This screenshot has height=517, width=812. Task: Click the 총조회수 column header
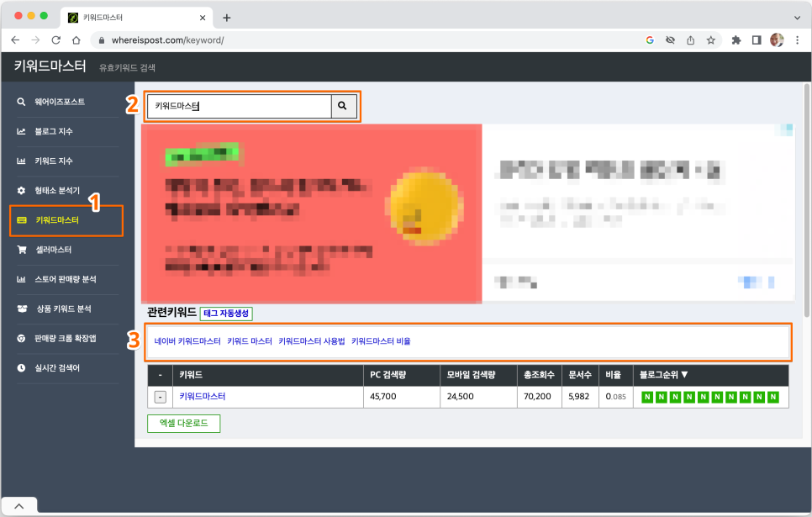pos(539,375)
